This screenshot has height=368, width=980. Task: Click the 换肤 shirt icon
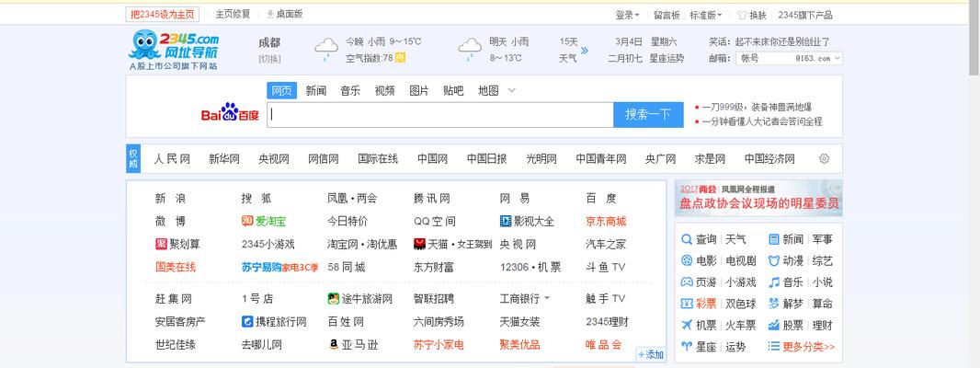(x=742, y=15)
